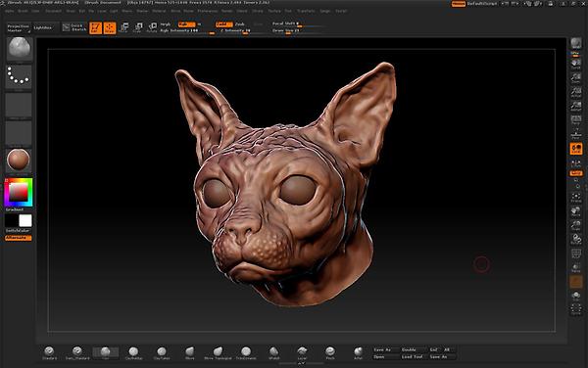Open the Brush menu
The height and width of the screenshot is (368, 588).
[23, 11]
